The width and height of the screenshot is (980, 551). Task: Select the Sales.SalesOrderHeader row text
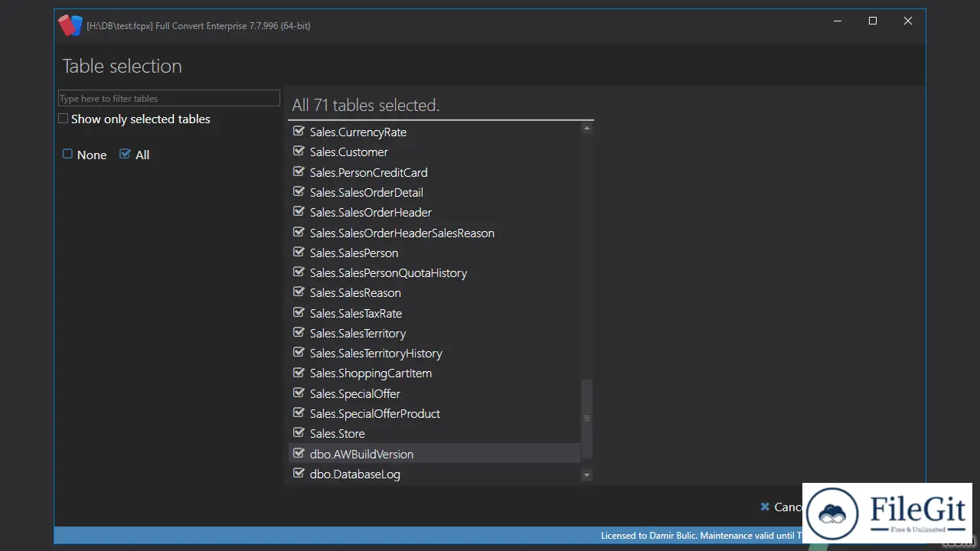[x=371, y=212]
